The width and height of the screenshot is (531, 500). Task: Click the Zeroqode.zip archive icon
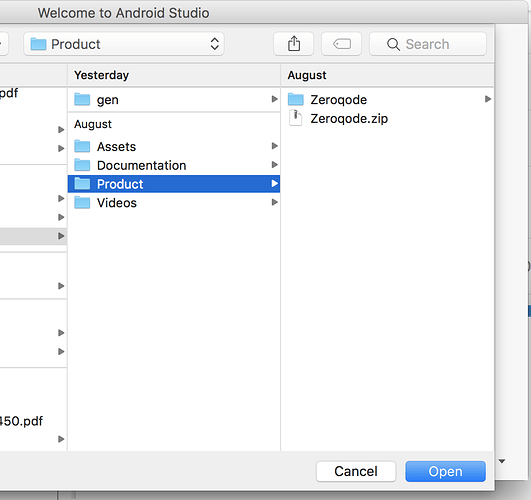(x=295, y=118)
